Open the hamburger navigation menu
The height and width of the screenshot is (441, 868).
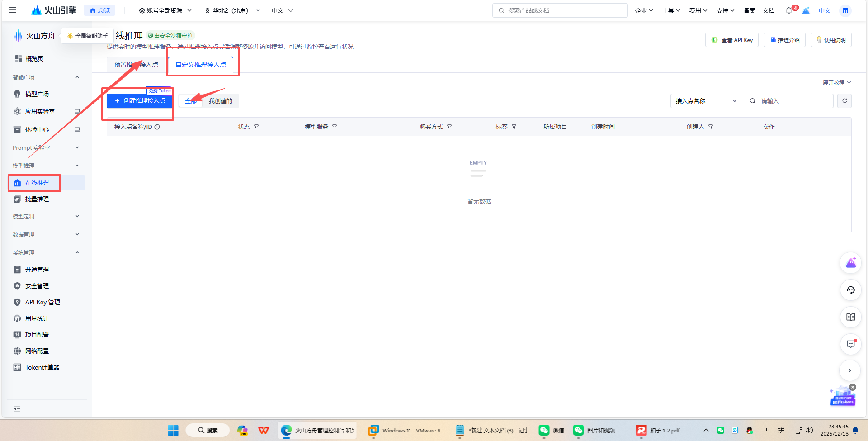[13, 10]
